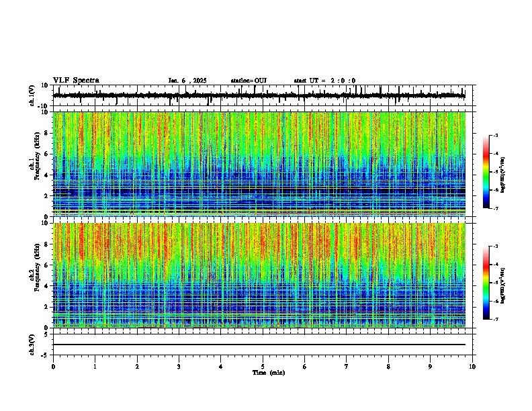Click the flat ch.3(V) line trace

click(x=259, y=345)
